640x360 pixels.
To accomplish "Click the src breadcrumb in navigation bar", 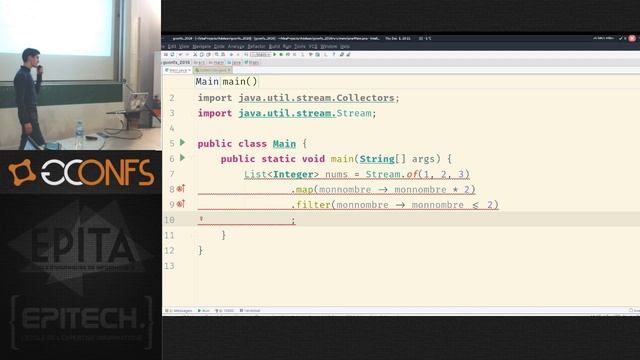I will [199, 62].
